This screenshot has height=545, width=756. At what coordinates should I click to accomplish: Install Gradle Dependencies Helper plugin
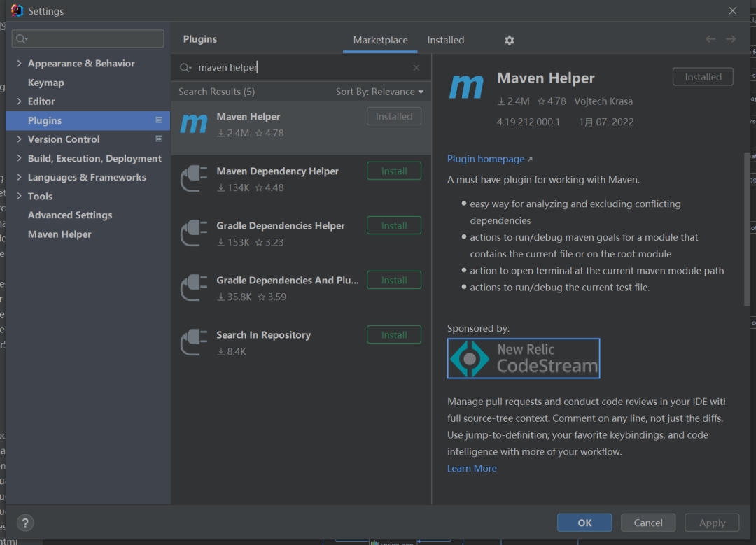pyautogui.click(x=394, y=225)
